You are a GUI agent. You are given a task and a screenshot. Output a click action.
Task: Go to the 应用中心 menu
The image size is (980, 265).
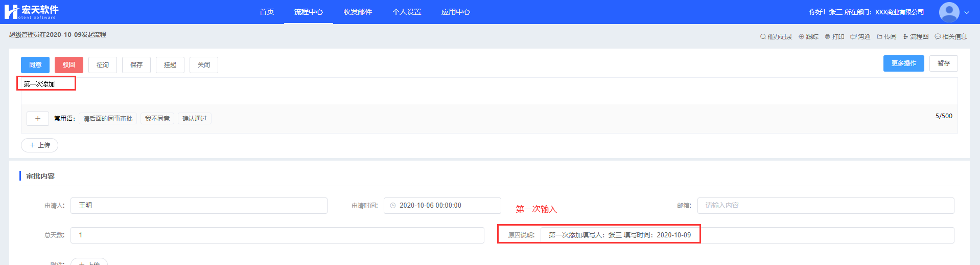click(455, 12)
